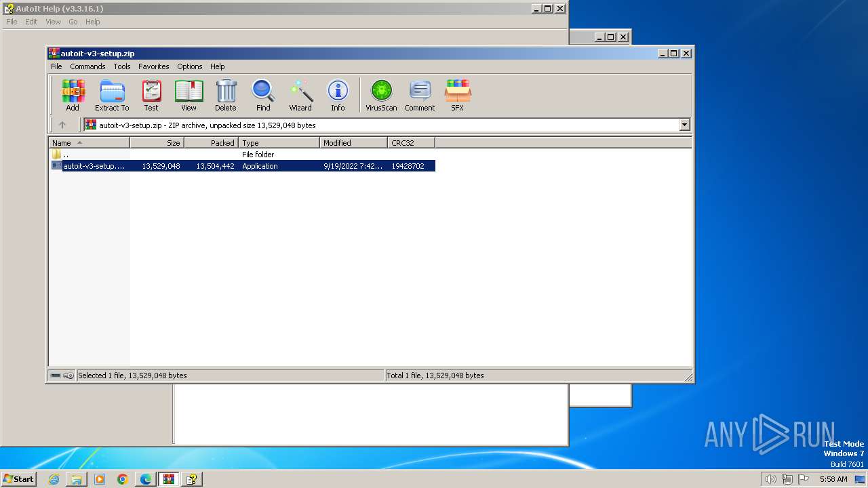
Task: Maximize the WinRAR window
Action: (673, 54)
